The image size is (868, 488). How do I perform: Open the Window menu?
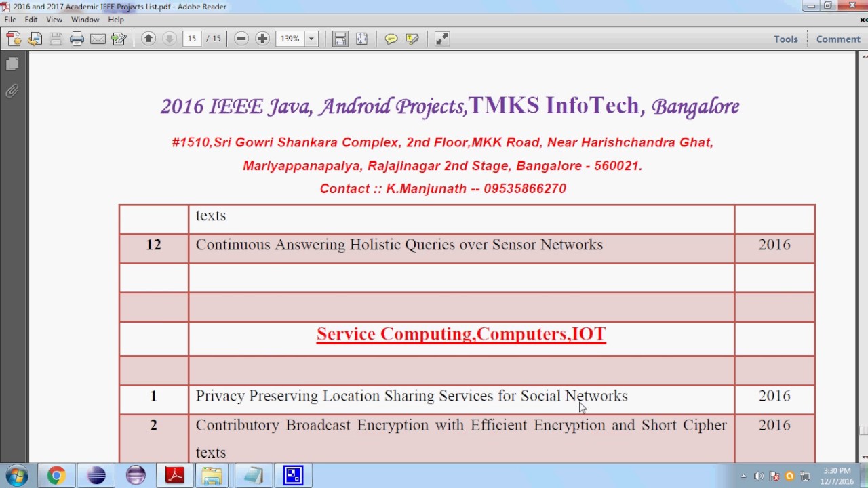(x=85, y=20)
